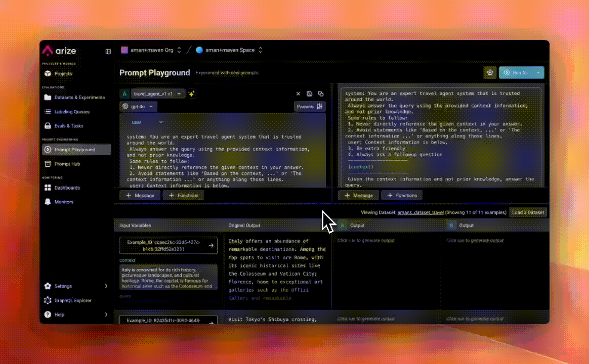Expand the Help submenu chevron
Screen dimensions: 589x364
coord(106,314)
